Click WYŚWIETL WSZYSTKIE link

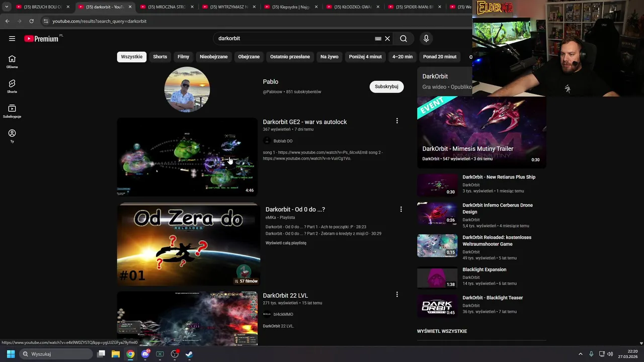tap(442, 331)
